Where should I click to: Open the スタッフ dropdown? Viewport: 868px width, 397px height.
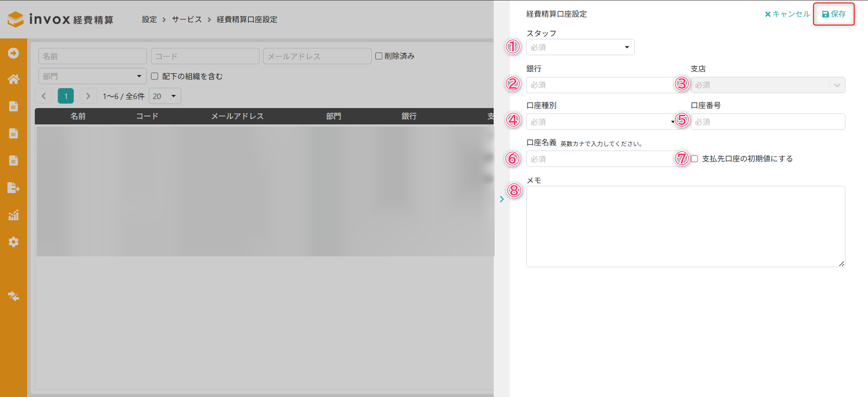pos(580,47)
